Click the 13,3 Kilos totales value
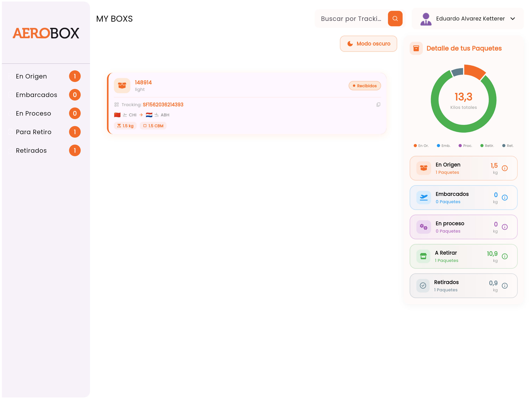Image resolution: width=532 pixels, height=399 pixels. point(463,97)
